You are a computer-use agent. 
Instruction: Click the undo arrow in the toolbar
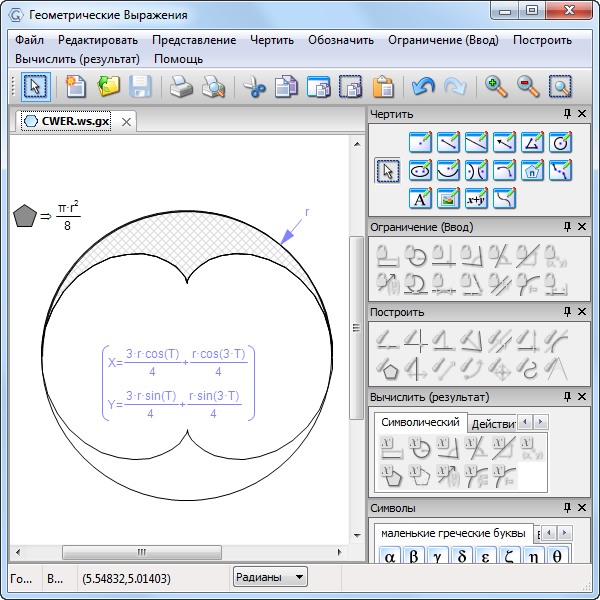(x=423, y=87)
